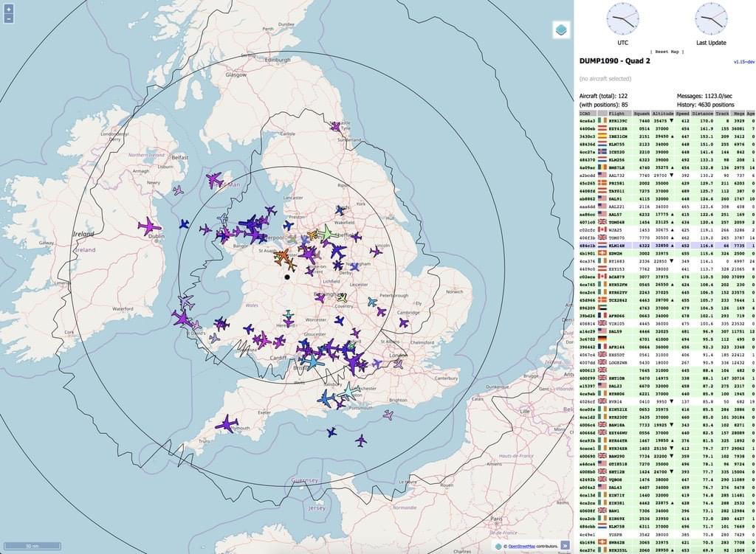756x554 pixels.
Task: Open the v1.15-dev version link
Action: (744, 62)
